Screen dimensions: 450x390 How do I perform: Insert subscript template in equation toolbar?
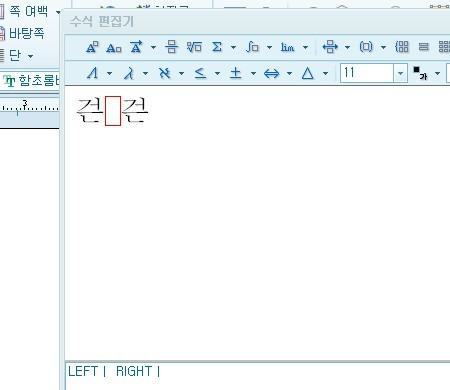pyautogui.click(x=114, y=48)
